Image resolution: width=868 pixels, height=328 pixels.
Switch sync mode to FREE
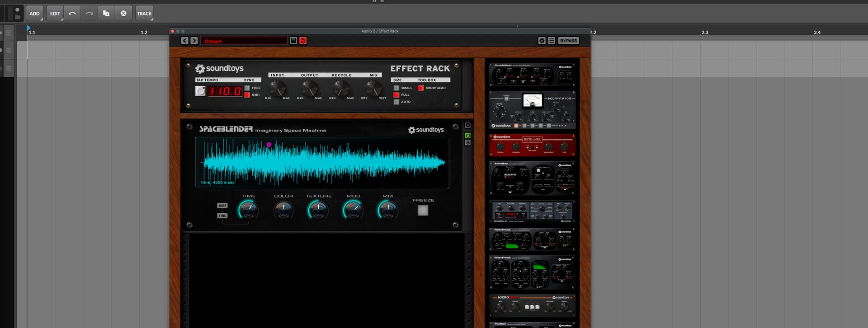(x=247, y=88)
